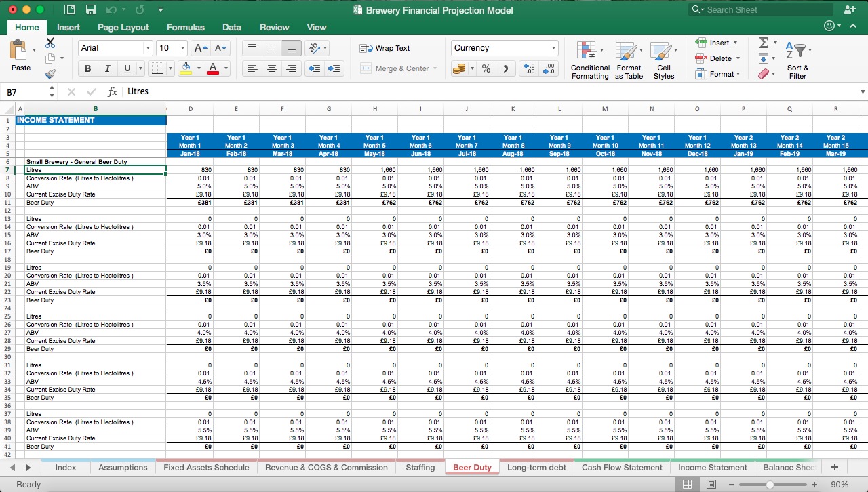The width and height of the screenshot is (868, 492).
Task: Toggle Underline formatting
Action: point(127,68)
